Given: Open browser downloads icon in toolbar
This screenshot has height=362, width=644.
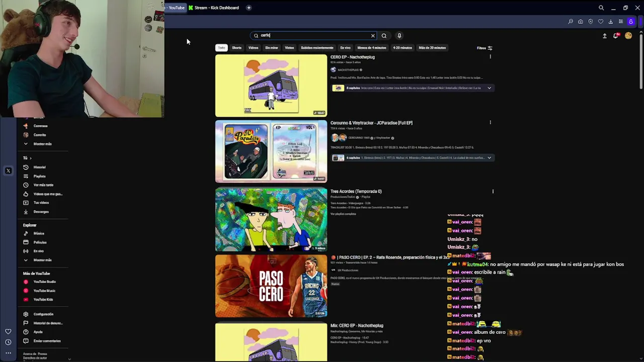Looking at the screenshot, I should (x=611, y=22).
